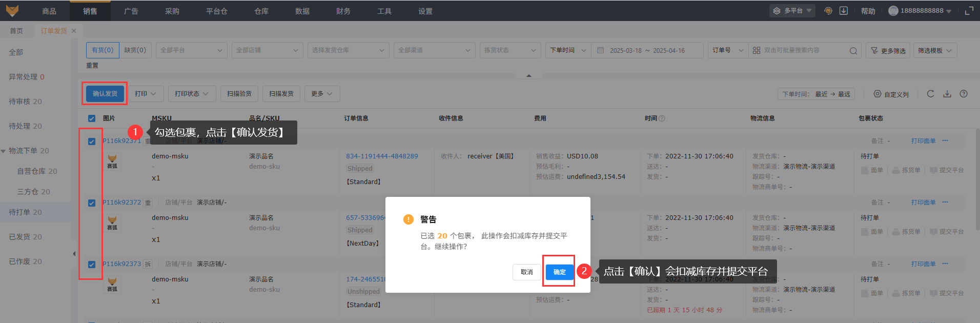The height and width of the screenshot is (323, 980).
Task: Toggle fullscreen icon at top right
Action: coord(969,11)
